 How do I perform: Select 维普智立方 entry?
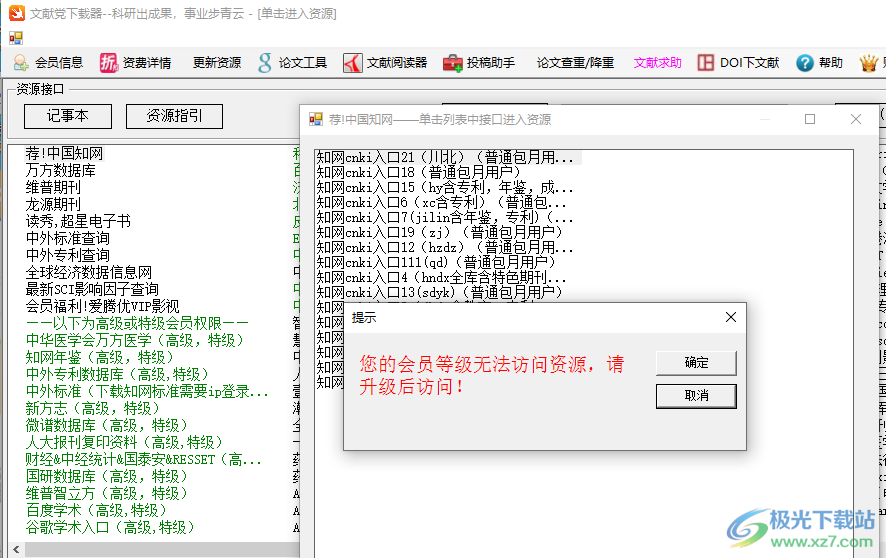click(x=106, y=493)
